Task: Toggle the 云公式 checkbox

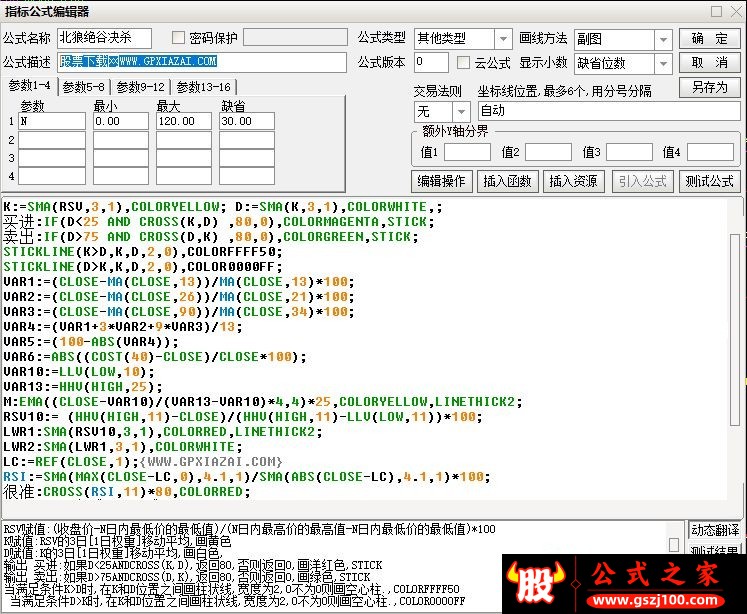Action: point(464,63)
